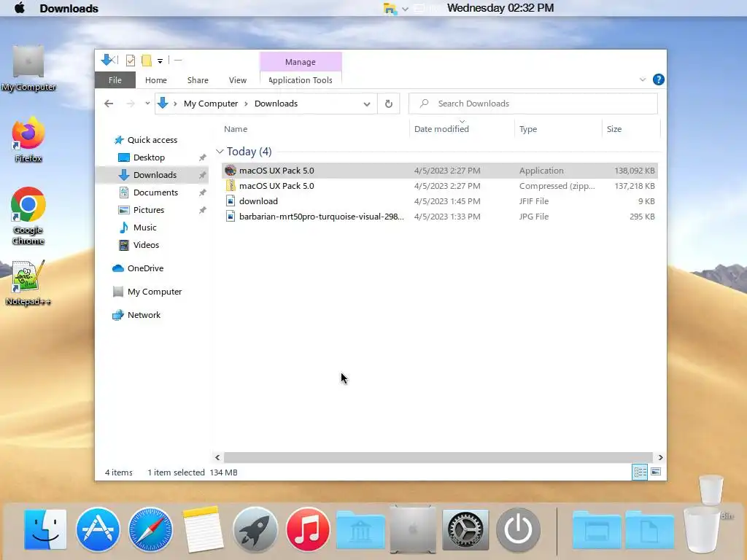747x560 pixels.
Task: Click New Folder quick access toolbar icon
Action: 146,61
